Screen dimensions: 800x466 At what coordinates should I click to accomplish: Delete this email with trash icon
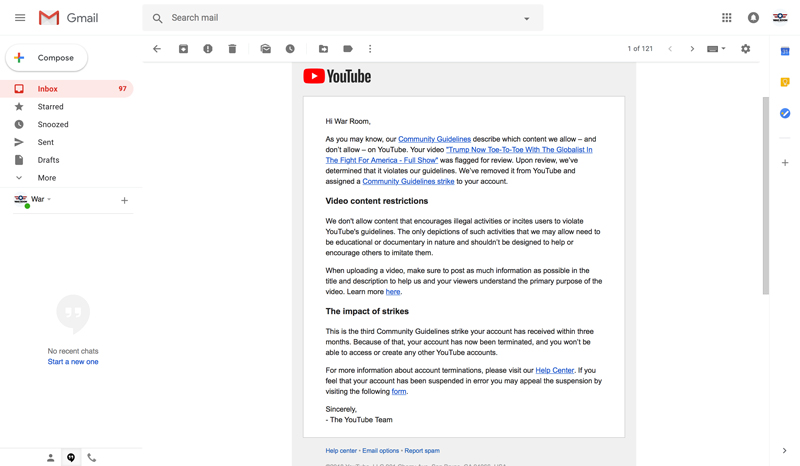pos(232,49)
